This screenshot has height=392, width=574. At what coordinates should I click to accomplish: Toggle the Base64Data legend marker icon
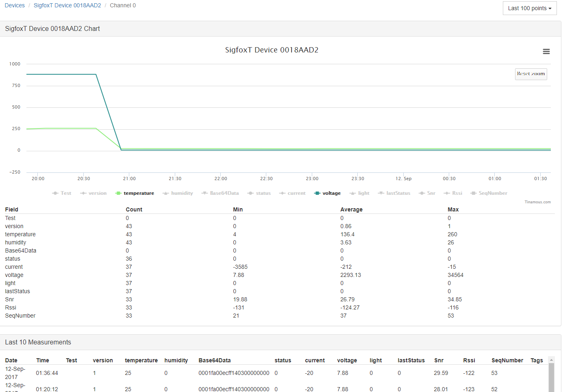point(204,193)
